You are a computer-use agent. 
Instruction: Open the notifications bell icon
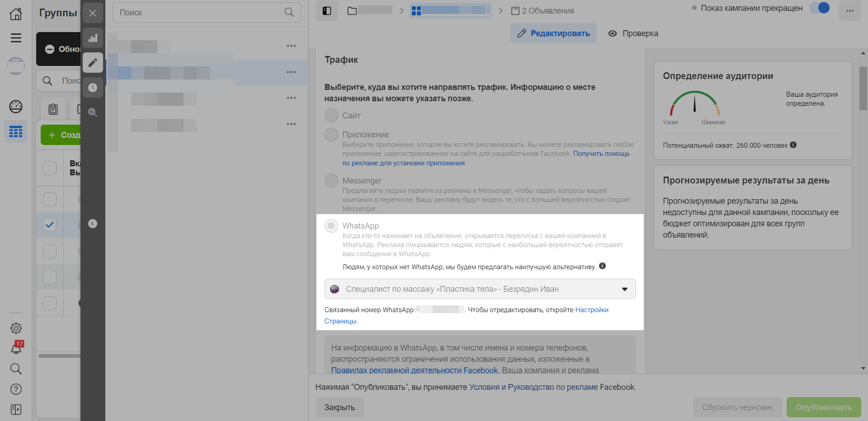(x=16, y=348)
